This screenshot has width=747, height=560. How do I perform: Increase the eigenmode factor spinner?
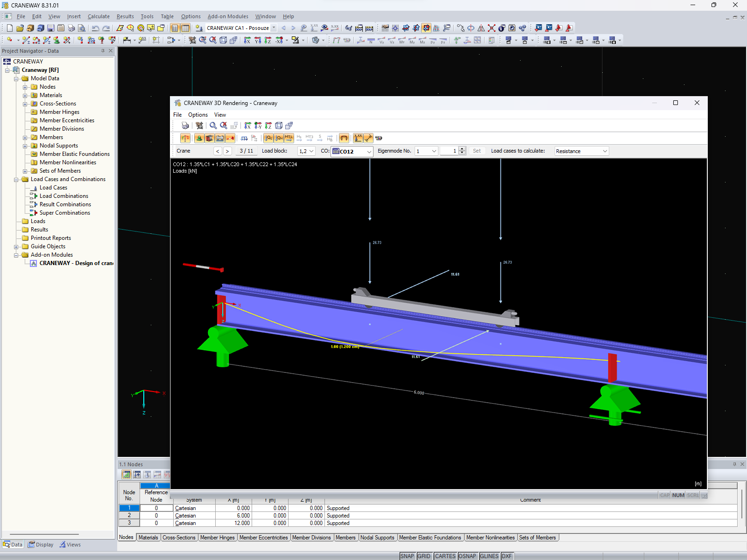(x=462, y=149)
